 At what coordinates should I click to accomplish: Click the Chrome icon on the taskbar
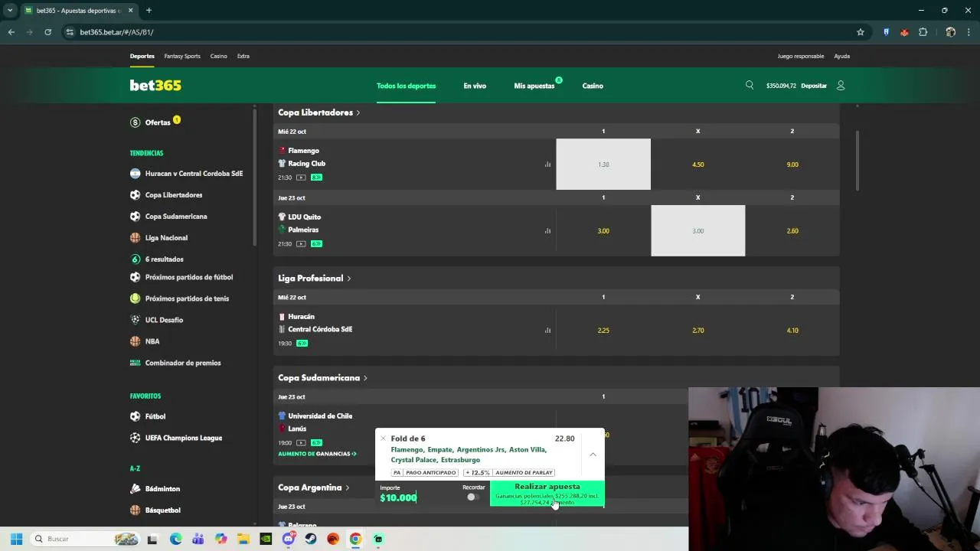click(x=355, y=539)
